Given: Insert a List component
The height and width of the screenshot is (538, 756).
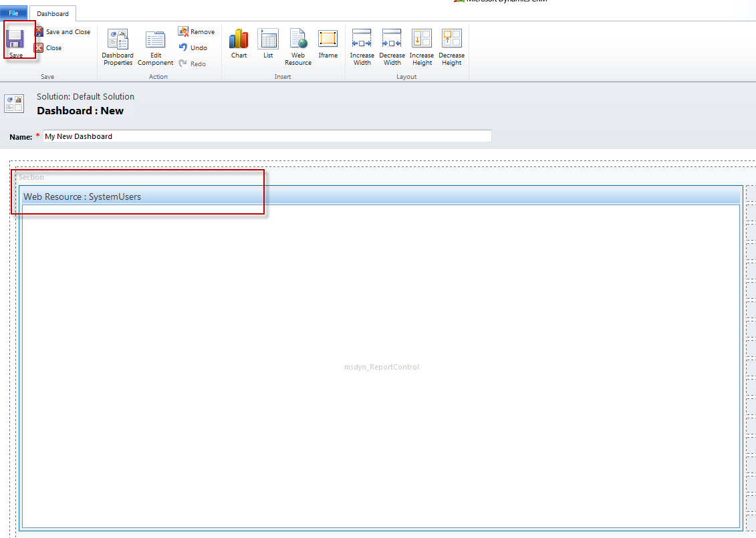Looking at the screenshot, I should (x=268, y=43).
